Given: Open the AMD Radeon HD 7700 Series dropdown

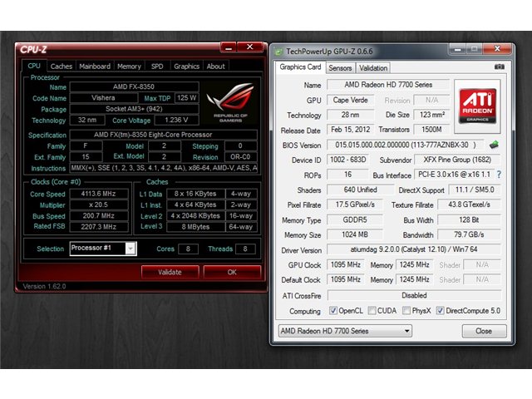Looking at the screenshot, I should click(345, 331).
